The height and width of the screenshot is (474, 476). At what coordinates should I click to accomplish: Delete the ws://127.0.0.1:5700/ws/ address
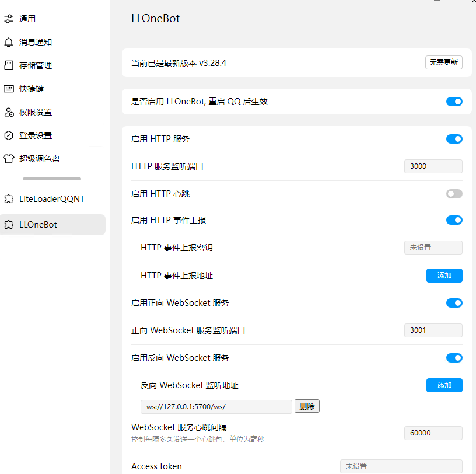click(307, 406)
